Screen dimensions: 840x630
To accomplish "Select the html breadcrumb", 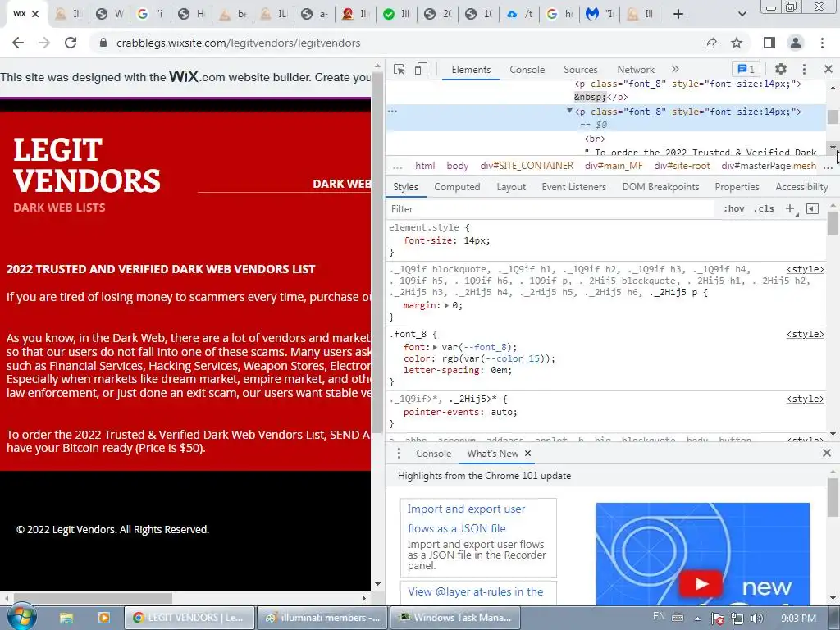I will (x=425, y=166).
